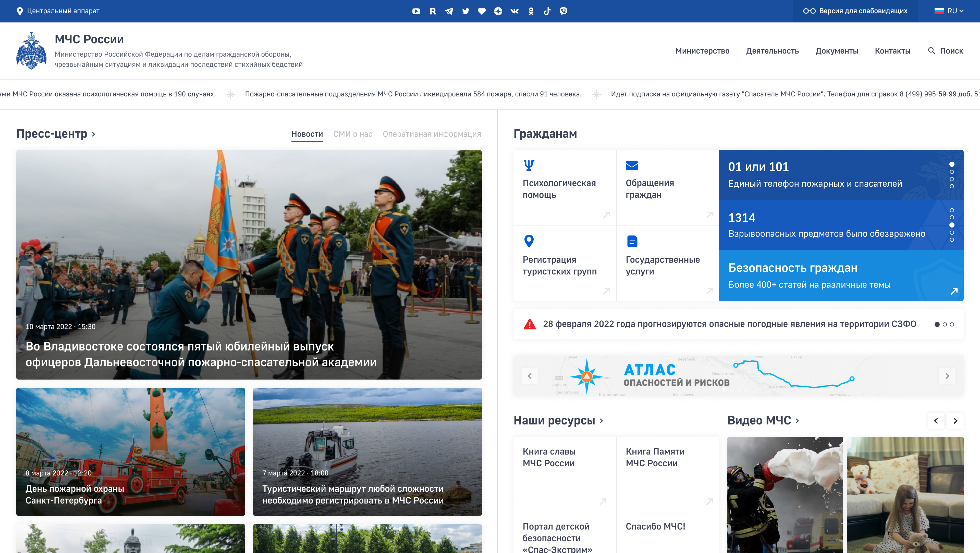Select the first dot of the weather alert carousel

[x=937, y=324]
